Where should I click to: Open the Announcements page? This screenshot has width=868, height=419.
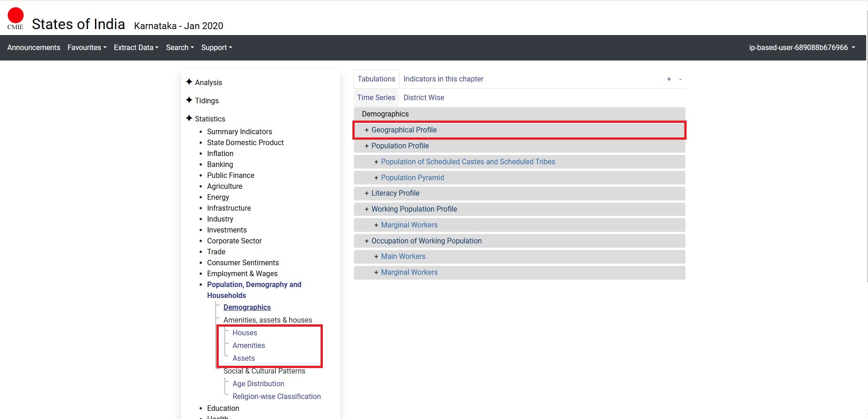(34, 48)
